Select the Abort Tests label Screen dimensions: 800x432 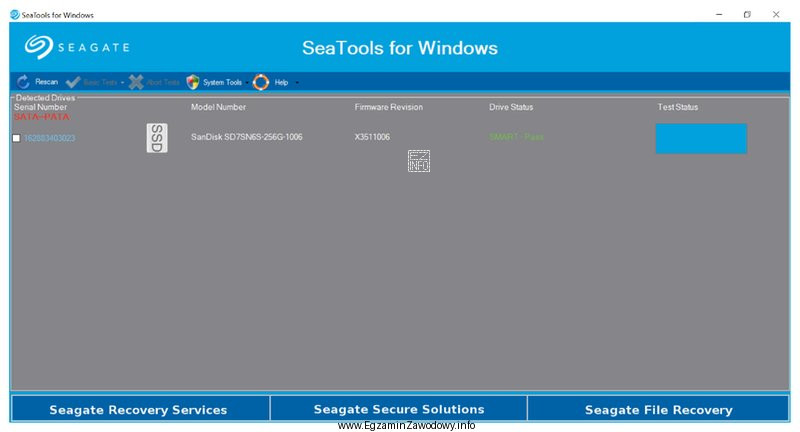163,82
